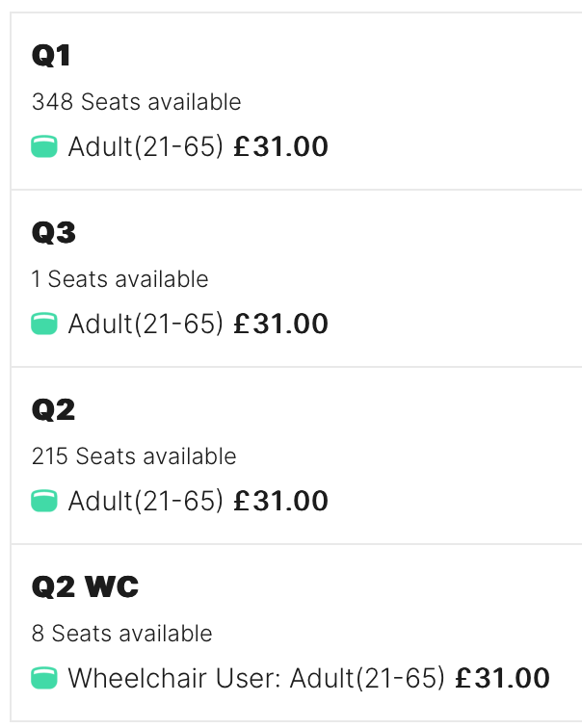Choose Adult(21-65) ticket in Q1
This screenshot has width=582, height=728.
[x=145, y=146]
